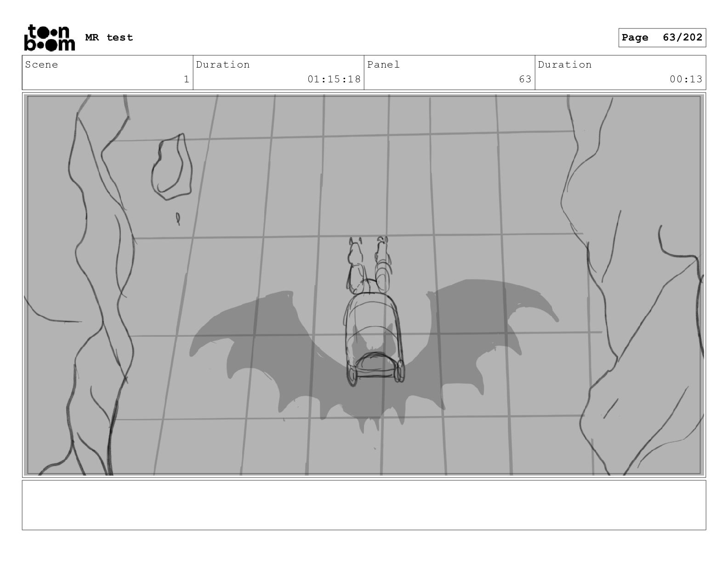
Task: Select panel number value '63'
Action: click(525, 80)
